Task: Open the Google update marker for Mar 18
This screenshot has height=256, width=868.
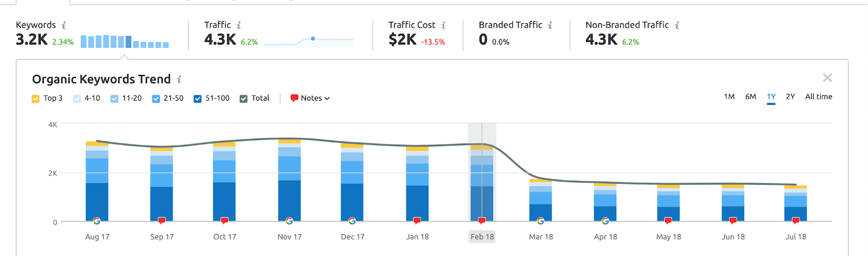Action: [x=540, y=221]
